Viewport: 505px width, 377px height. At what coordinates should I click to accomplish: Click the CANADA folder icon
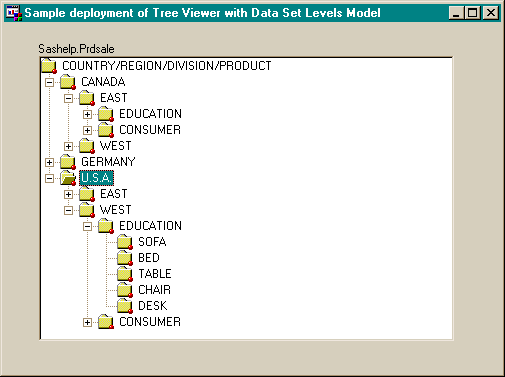tap(68, 82)
